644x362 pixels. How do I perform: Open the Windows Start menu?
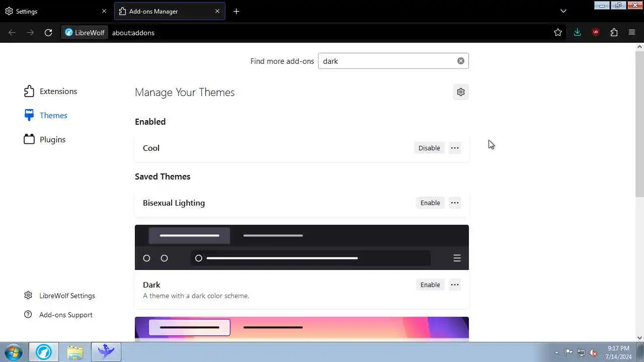click(14, 352)
